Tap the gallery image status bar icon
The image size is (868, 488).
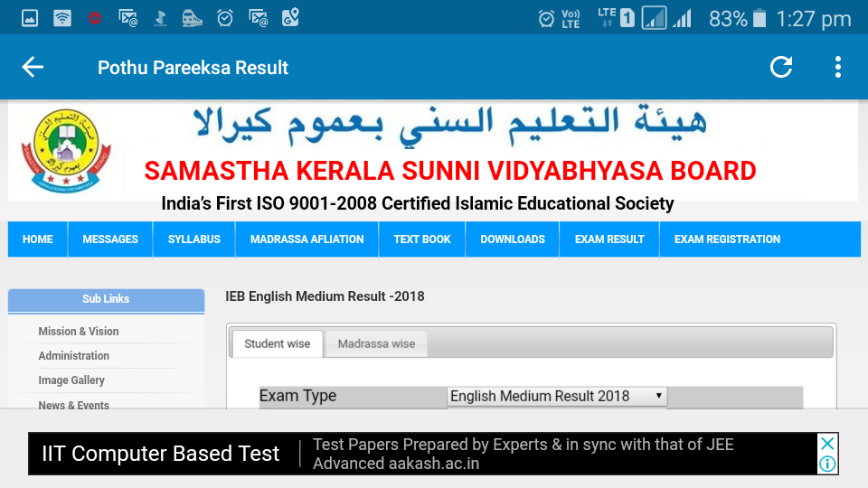tap(30, 18)
